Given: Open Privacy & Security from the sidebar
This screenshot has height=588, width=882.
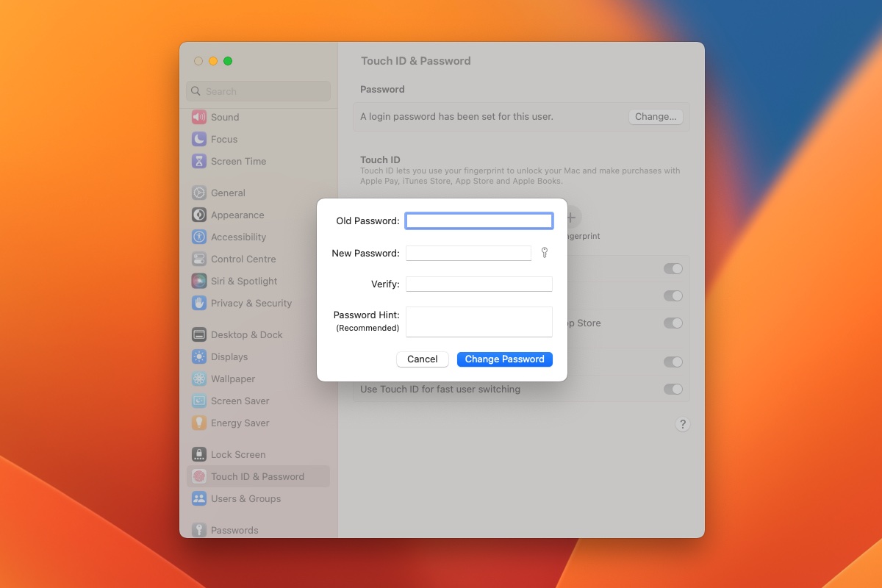Looking at the screenshot, I should [198, 303].
